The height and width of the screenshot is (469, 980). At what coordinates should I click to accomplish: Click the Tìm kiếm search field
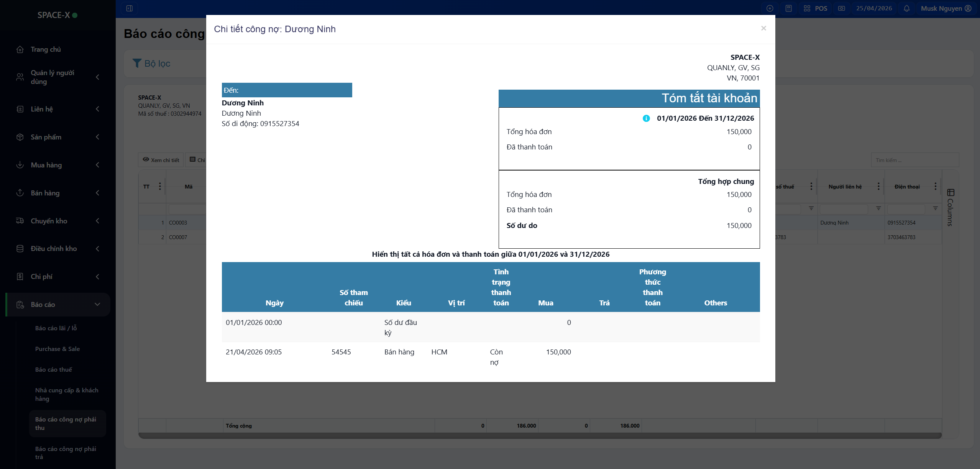pos(914,160)
